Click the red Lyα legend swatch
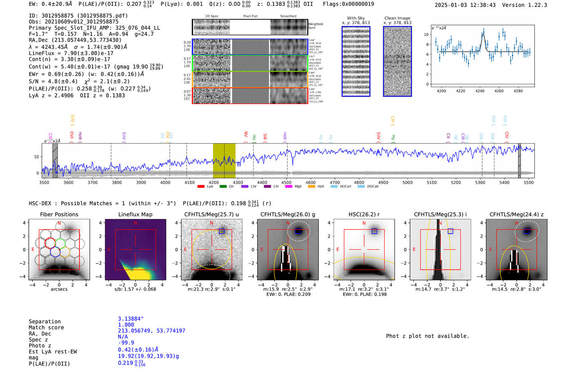This screenshot has width=576, height=392. click(x=201, y=187)
